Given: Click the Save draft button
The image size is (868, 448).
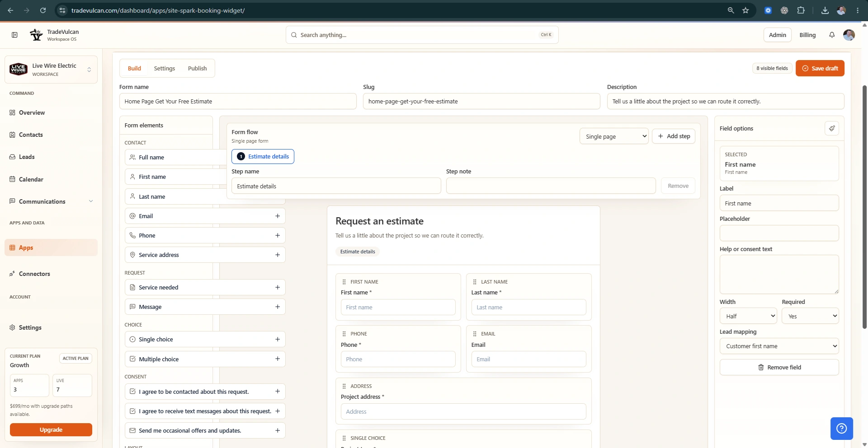Looking at the screenshot, I should pos(820,68).
